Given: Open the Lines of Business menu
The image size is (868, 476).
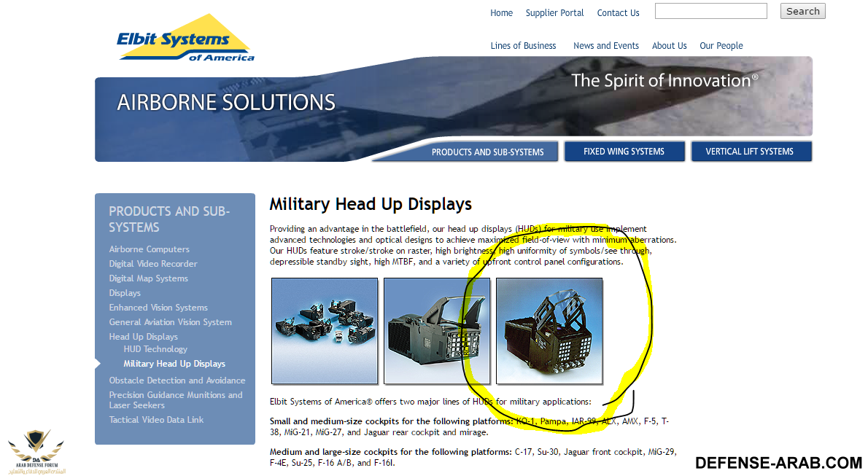Looking at the screenshot, I should (x=523, y=46).
